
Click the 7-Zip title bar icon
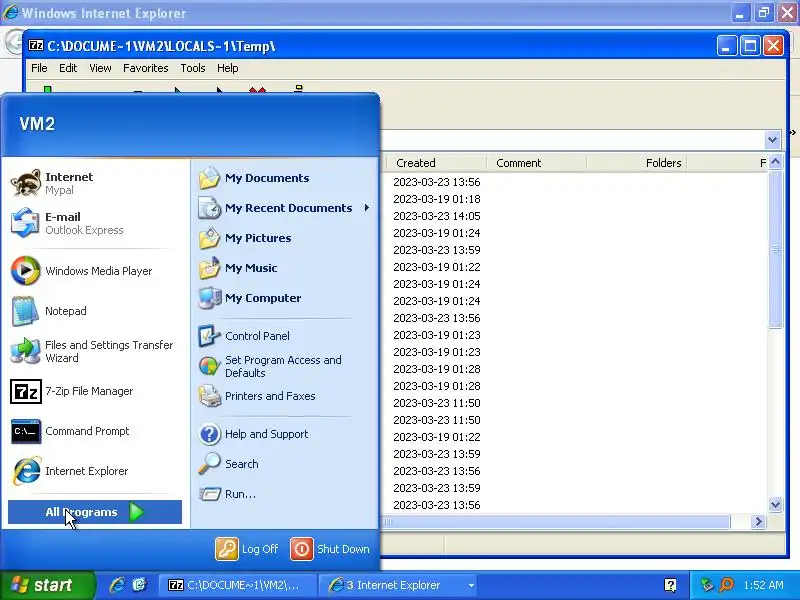pos(36,45)
